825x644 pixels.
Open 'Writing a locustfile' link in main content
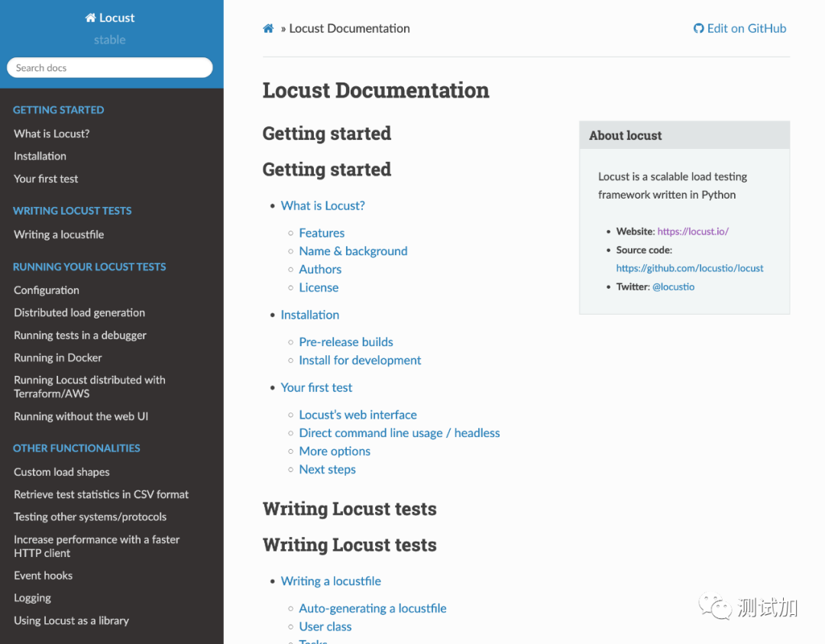(331, 581)
